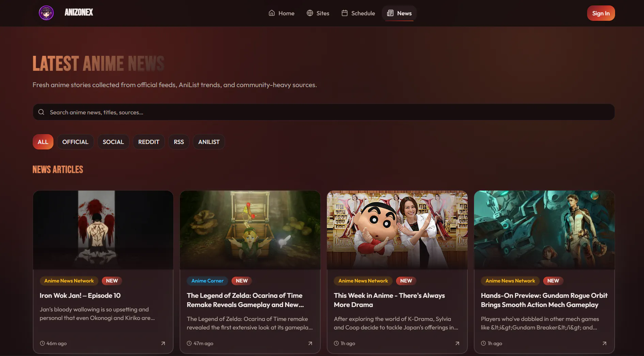Filter news by OFFICIAL
This screenshot has height=356, width=644.
click(75, 142)
